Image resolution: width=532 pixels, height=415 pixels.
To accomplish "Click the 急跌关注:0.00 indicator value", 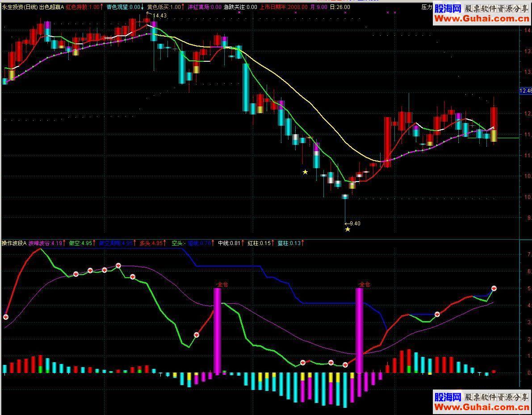I will pyautogui.click(x=240, y=7).
